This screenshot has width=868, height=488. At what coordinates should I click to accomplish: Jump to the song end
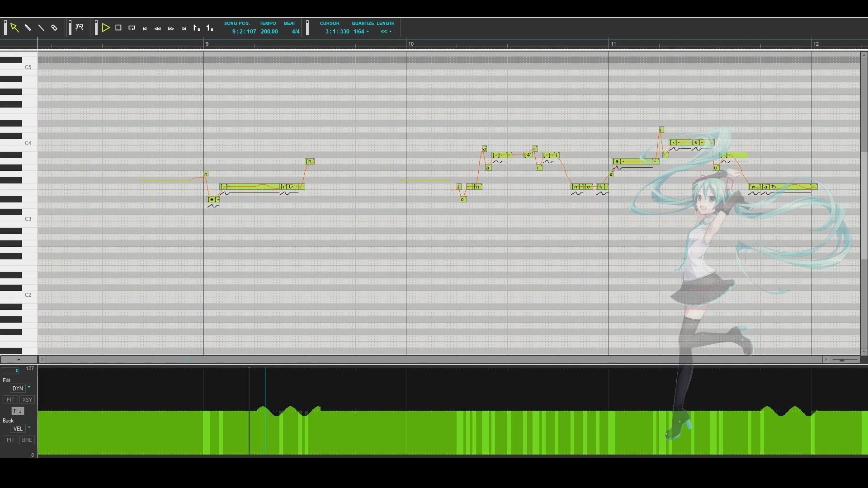click(184, 28)
